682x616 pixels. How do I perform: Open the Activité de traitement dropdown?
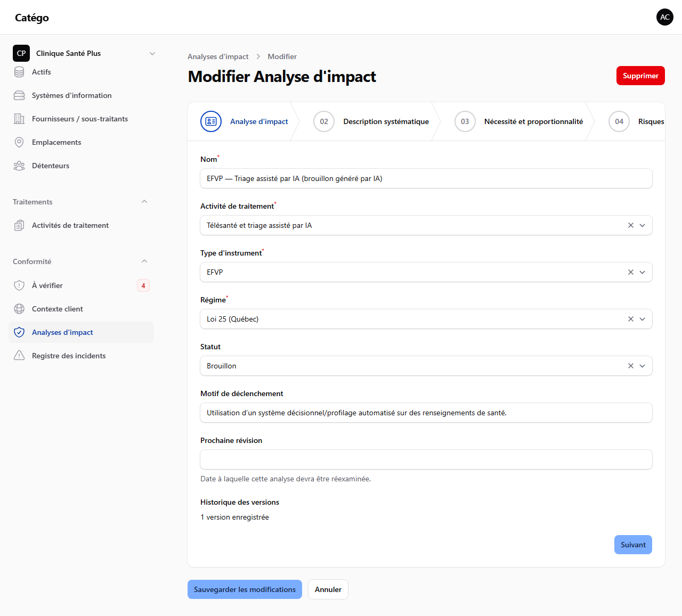pyautogui.click(x=643, y=225)
